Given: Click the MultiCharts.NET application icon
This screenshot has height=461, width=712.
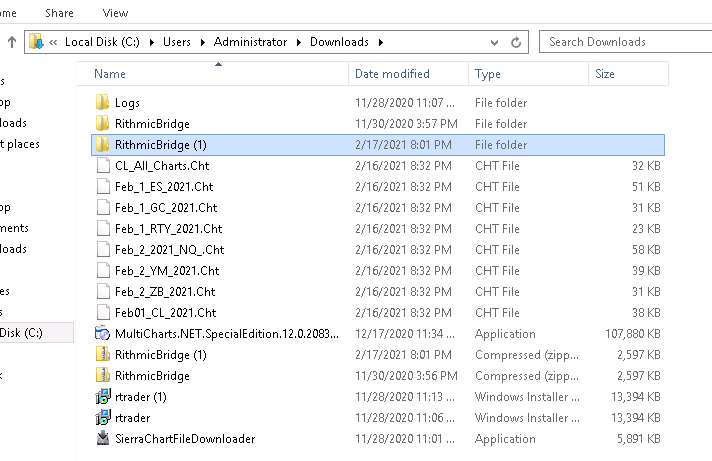Looking at the screenshot, I should [x=102, y=334].
